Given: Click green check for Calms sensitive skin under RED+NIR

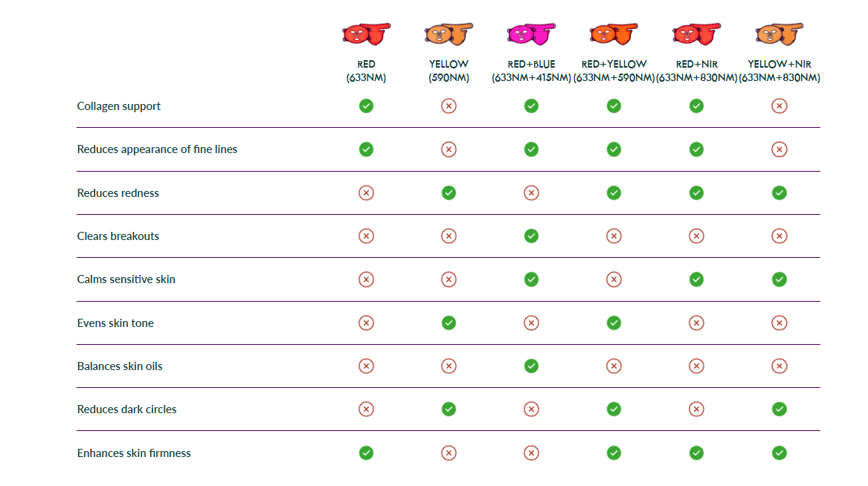Looking at the screenshot, I should [x=696, y=279].
